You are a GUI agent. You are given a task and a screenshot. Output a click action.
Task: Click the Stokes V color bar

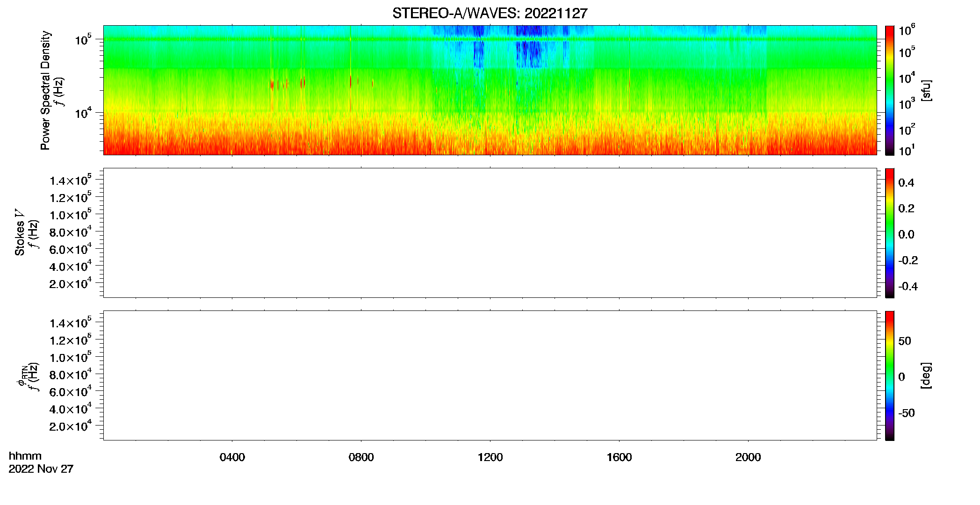[x=890, y=233]
